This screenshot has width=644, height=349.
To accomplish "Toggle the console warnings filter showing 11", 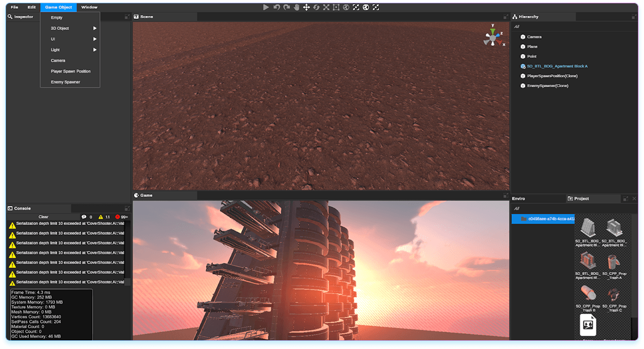I will coord(104,217).
